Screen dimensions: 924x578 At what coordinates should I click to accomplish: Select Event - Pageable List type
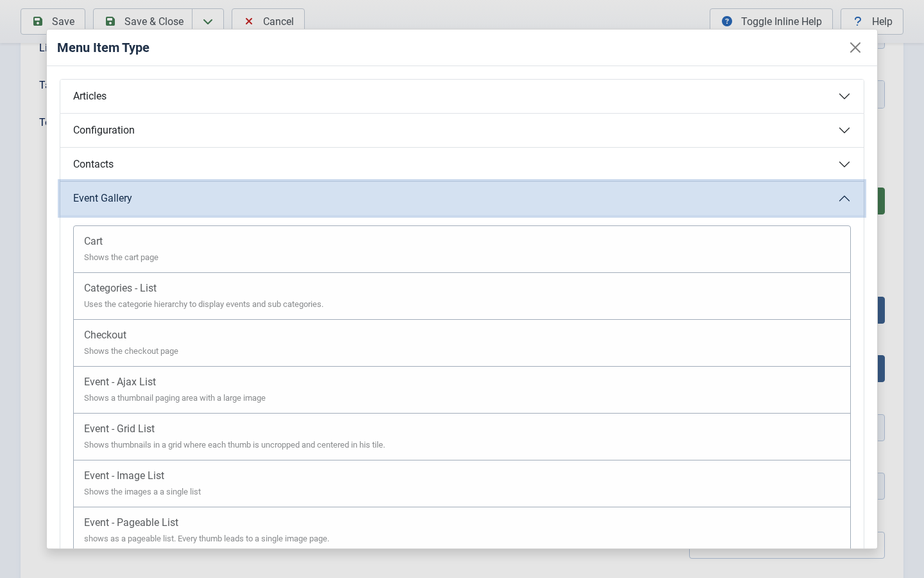click(462, 528)
